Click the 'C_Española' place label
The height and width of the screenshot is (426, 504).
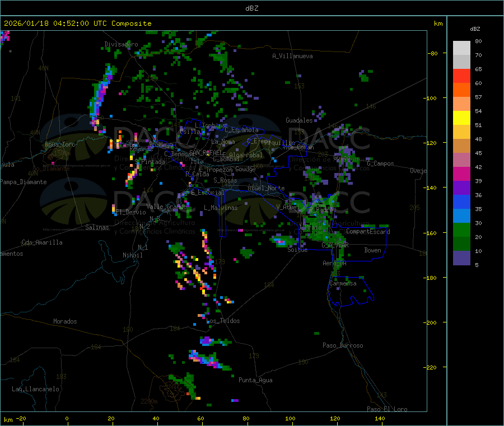241,130
